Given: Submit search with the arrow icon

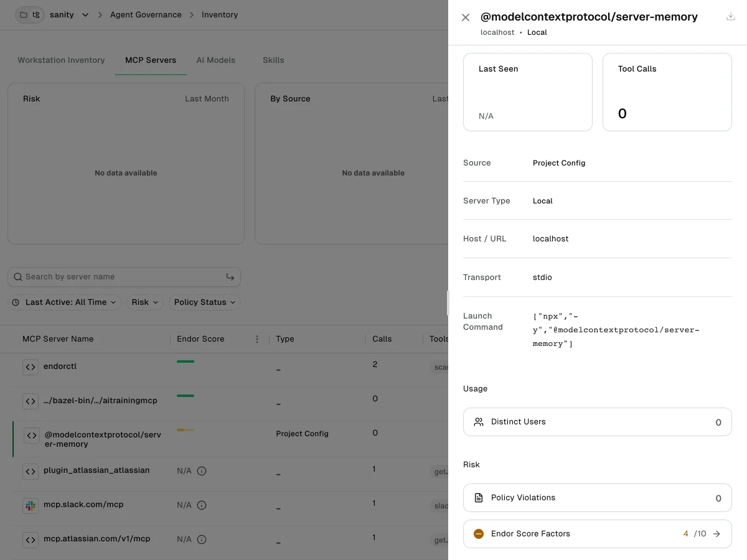Looking at the screenshot, I should click(x=230, y=277).
